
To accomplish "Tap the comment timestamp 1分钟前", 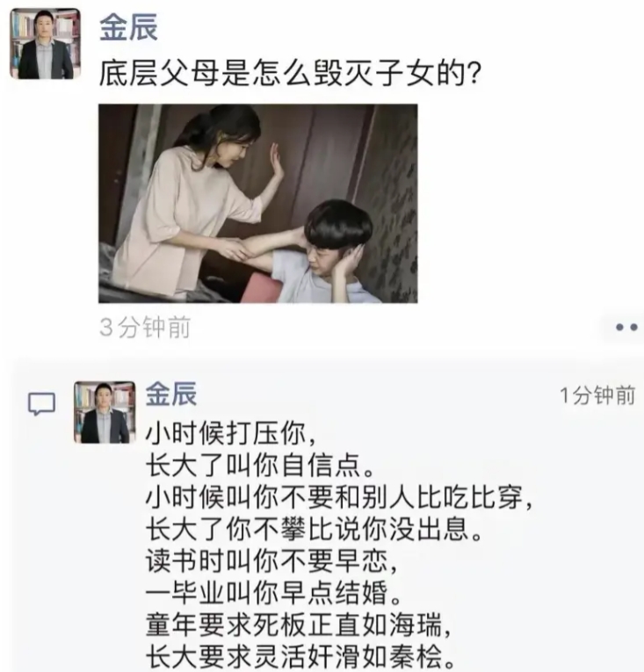I will (x=597, y=395).
